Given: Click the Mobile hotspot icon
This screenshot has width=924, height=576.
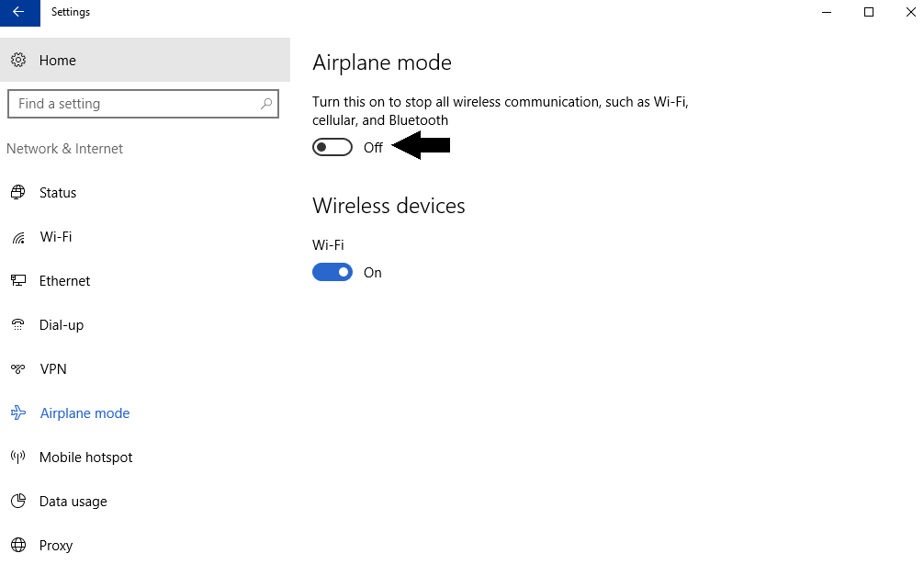Looking at the screenshot, I should [18, 457].
